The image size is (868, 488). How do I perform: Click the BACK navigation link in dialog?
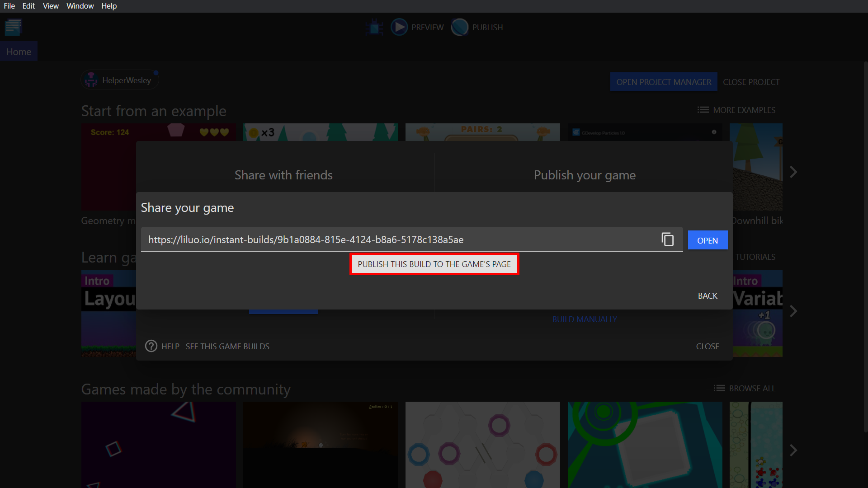point(707,295)
